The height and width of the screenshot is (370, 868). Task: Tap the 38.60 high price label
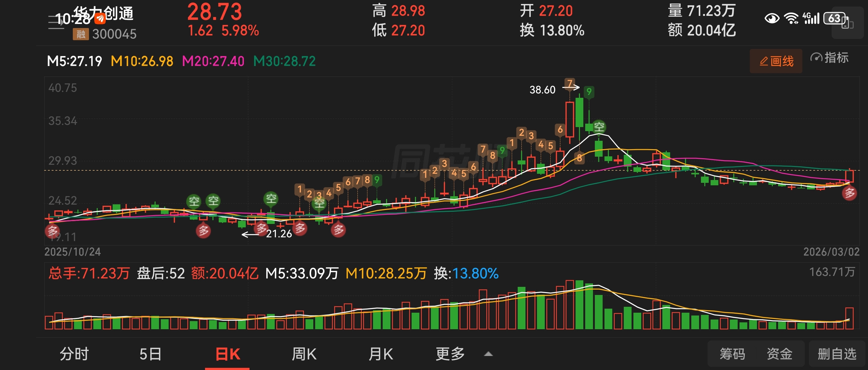542,90
